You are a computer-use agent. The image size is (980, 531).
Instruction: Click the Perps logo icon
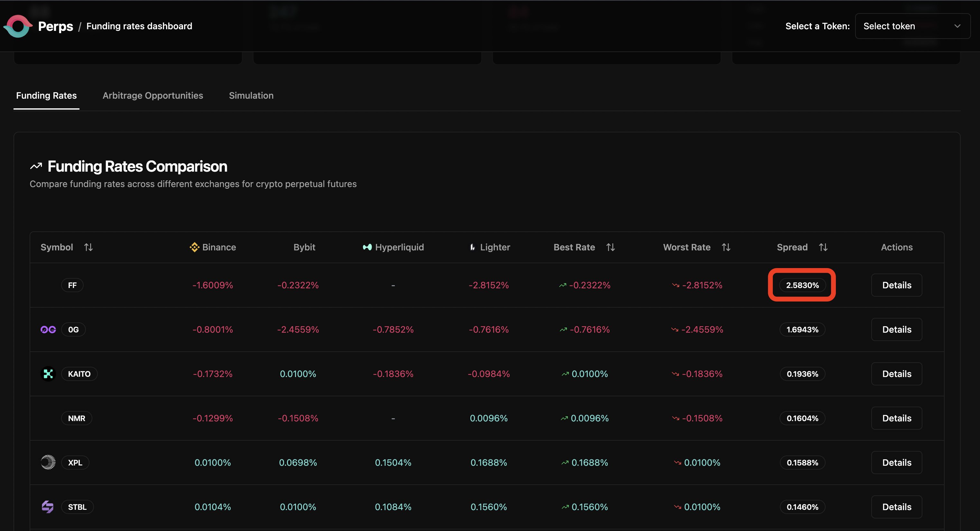coord(17,26)
